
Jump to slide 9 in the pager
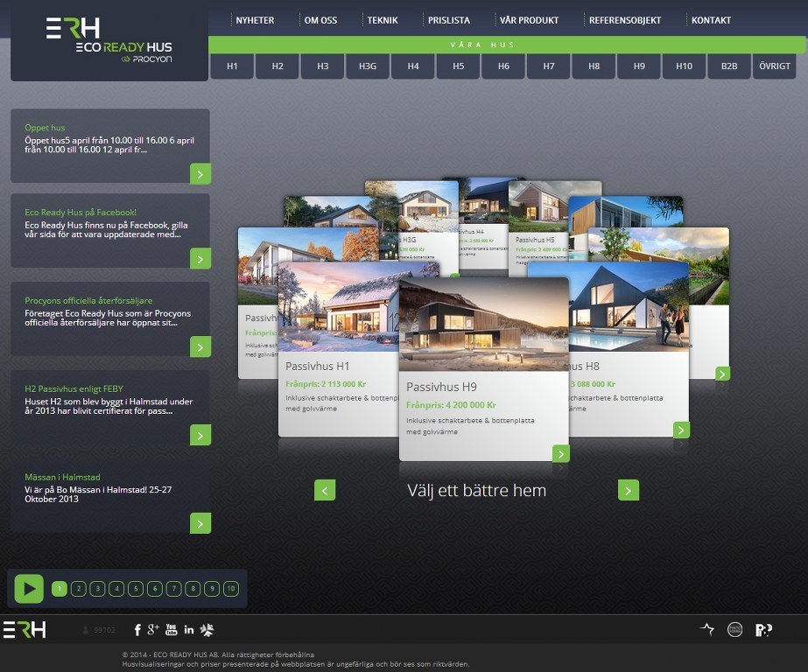212,589
